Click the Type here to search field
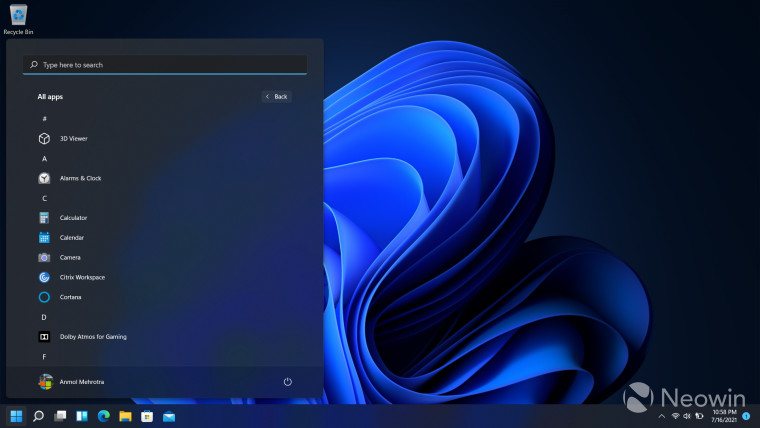The height and width of the screenshot is (428, 760). [165, 64]
